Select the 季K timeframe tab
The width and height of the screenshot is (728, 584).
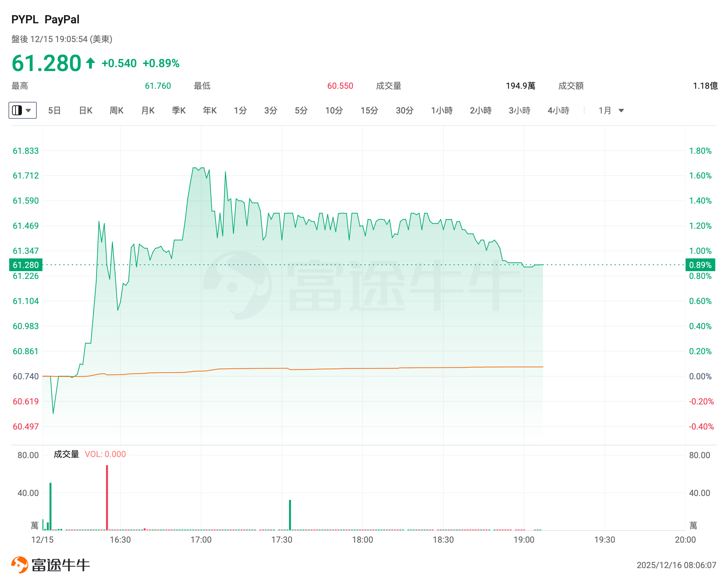point(178,111)
